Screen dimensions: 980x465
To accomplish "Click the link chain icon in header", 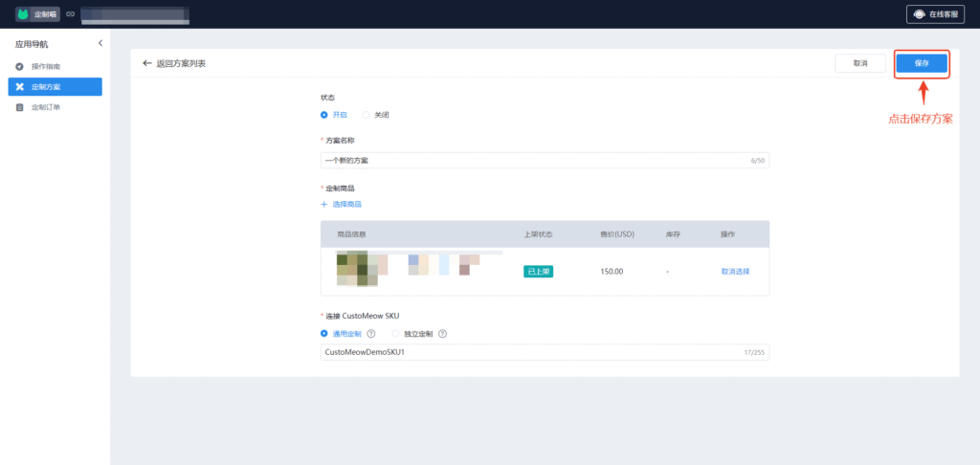I will [70, 13].
